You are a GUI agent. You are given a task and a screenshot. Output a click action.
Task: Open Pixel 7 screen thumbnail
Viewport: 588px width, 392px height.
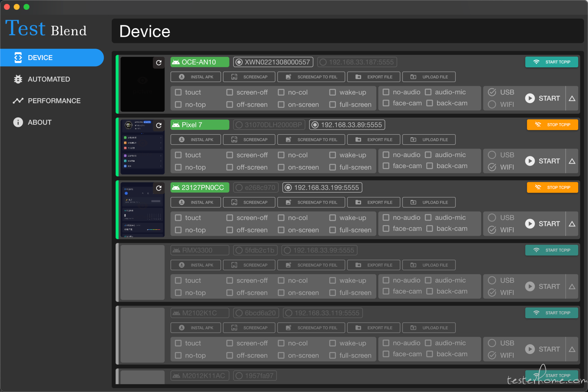tap(142, 147)
